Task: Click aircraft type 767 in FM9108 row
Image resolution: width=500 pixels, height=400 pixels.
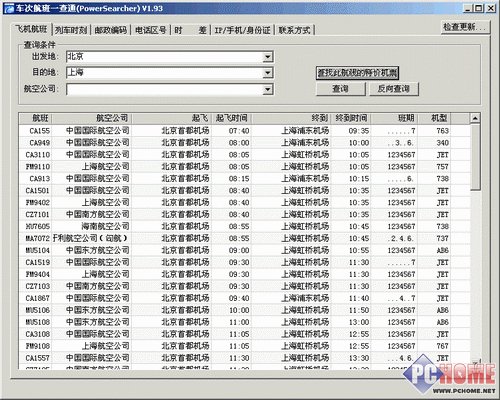Action: point(443,346)
